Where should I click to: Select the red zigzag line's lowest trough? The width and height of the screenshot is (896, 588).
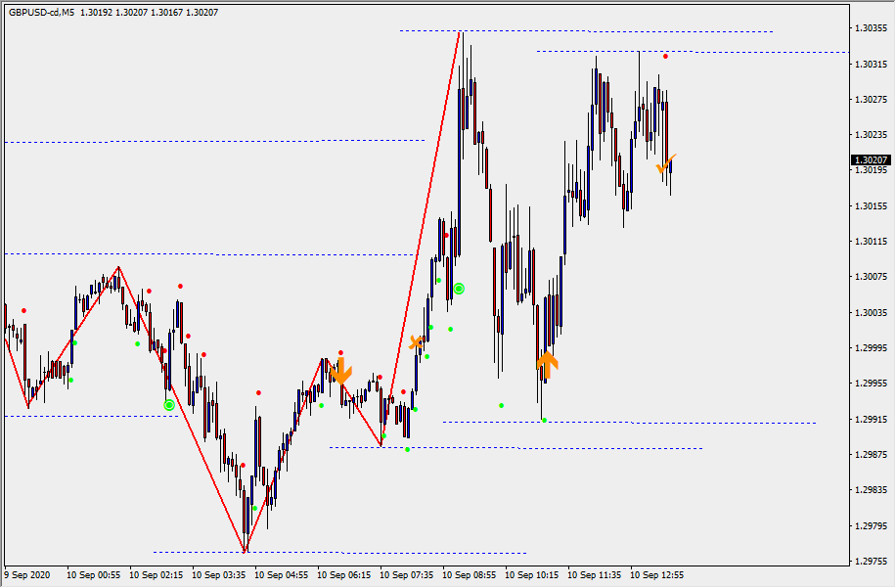click(x=245, y=551)
